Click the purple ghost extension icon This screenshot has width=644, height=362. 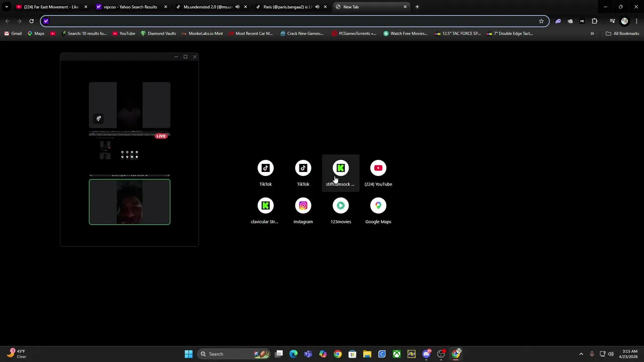coord(558,21)
